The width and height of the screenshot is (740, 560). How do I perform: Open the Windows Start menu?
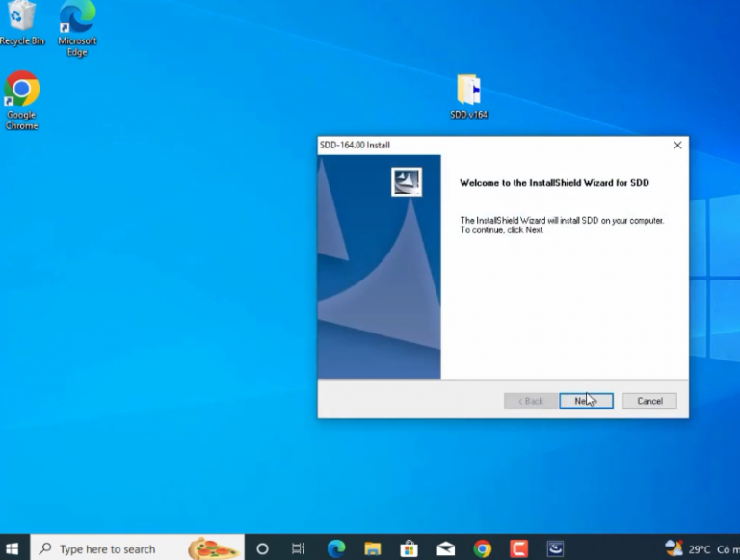coord(13,548)
